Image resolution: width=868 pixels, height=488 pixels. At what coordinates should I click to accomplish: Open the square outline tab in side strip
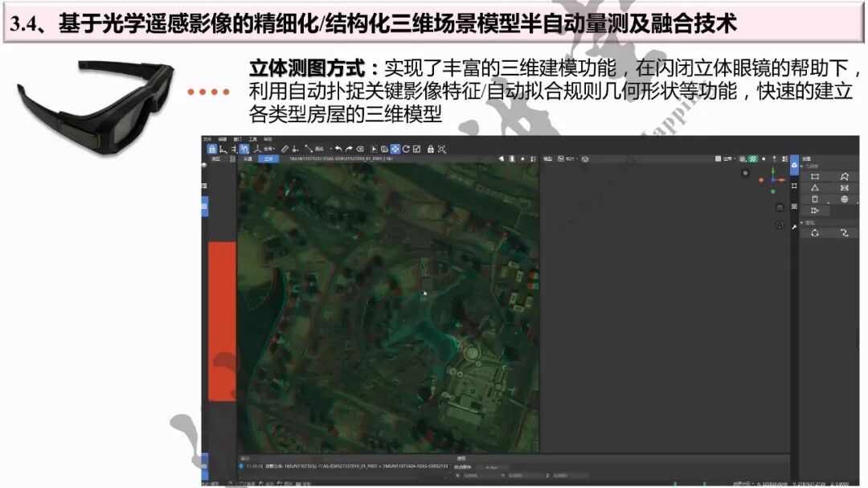[794, 187]
